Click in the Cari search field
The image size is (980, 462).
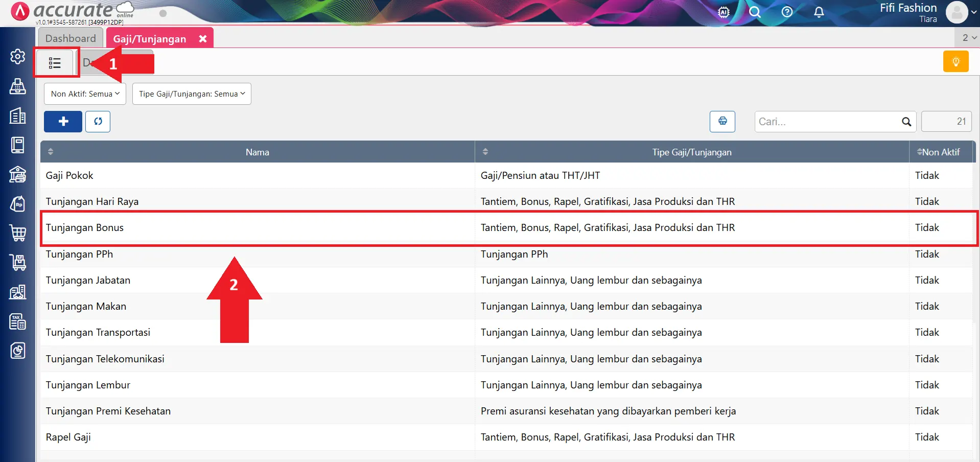(828, 122)
